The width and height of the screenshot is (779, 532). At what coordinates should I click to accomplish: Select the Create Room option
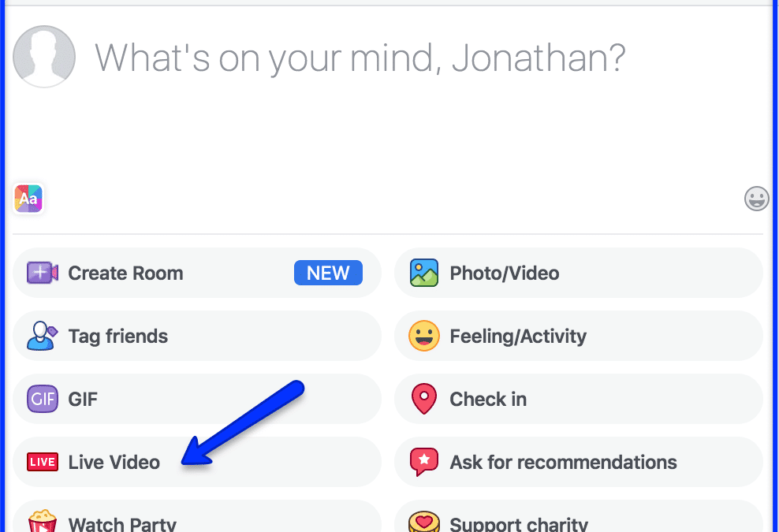click(197, 273)
